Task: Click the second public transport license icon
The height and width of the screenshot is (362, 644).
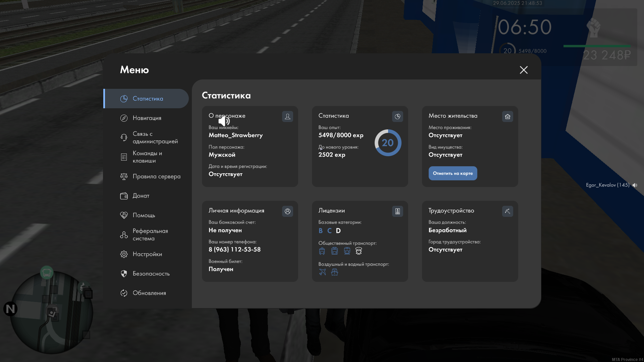Action: pos(334,251)
